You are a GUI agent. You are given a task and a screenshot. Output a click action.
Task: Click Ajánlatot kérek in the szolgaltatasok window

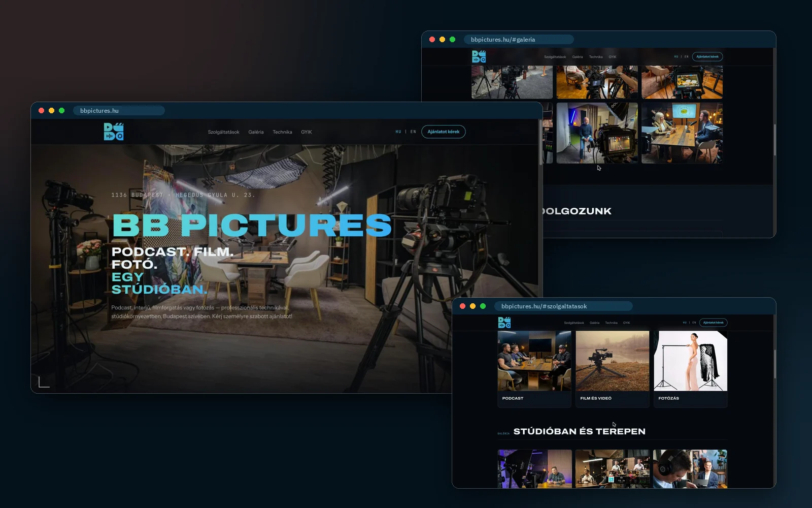713,323
